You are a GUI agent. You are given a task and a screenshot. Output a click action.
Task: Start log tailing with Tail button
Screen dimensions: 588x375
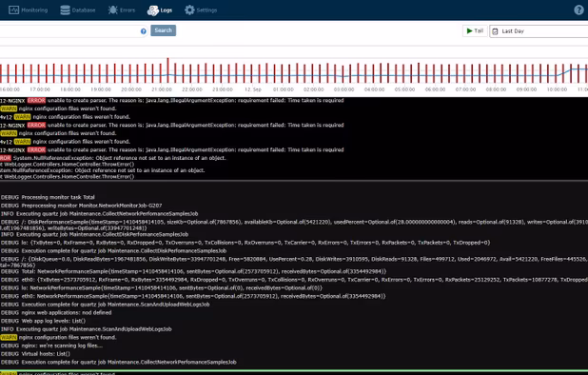[475, 30]
